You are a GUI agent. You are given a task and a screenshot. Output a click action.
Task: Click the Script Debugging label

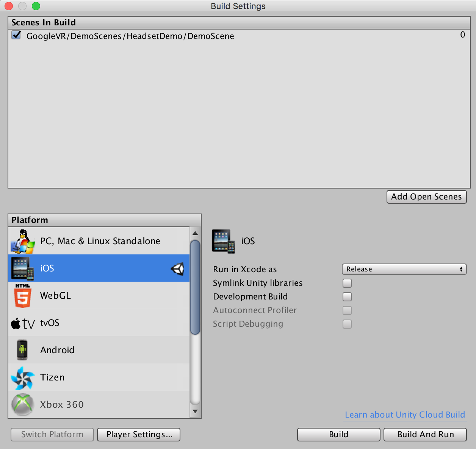(248, 324)
